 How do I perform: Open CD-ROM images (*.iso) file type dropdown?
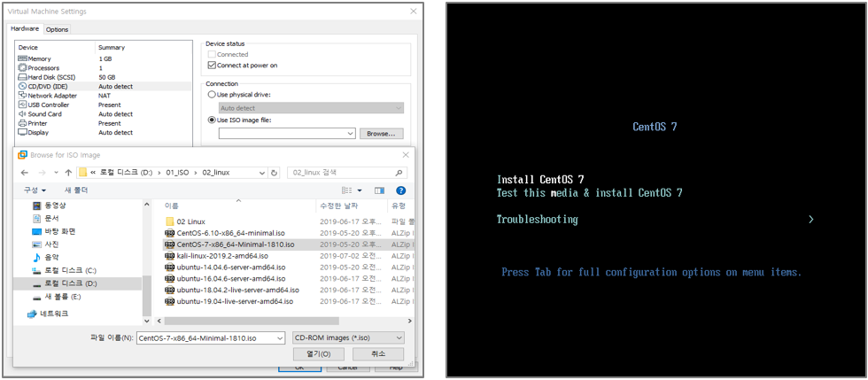tap(347, 337)
